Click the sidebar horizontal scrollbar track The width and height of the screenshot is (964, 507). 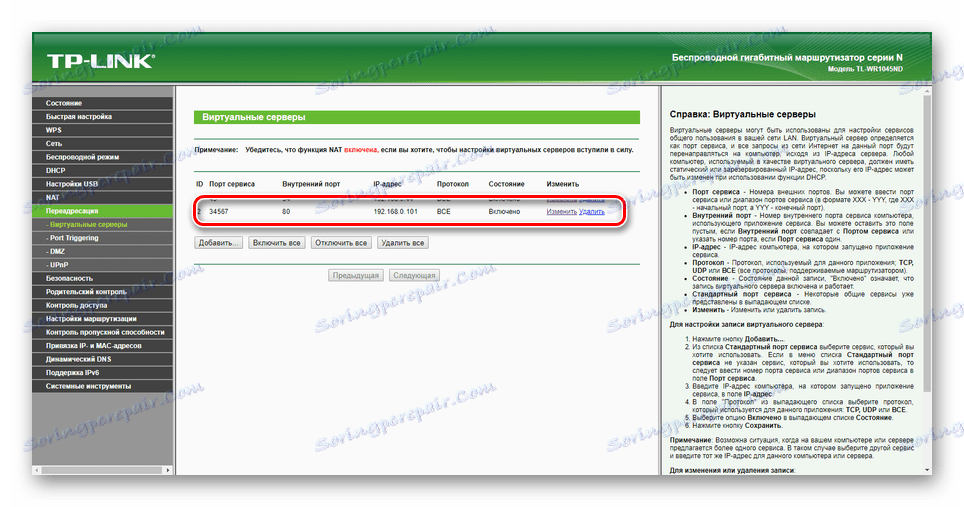click(x=102, y=470)
